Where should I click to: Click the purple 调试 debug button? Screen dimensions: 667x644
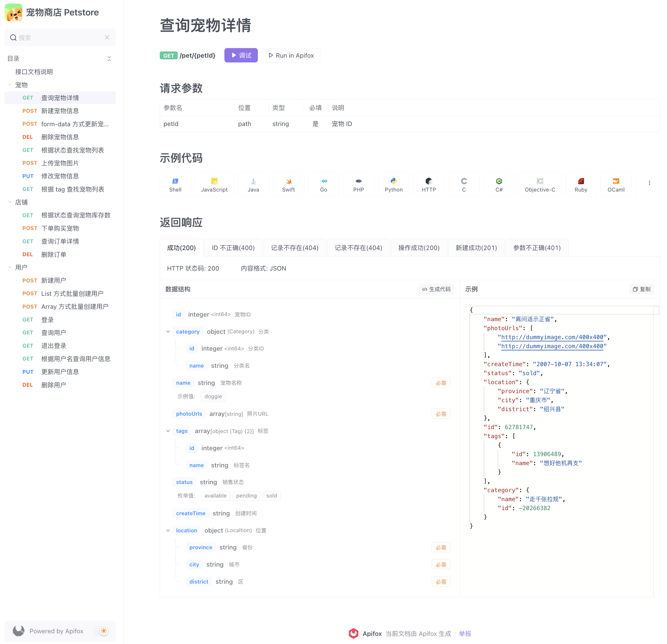(x=241, y=55)
